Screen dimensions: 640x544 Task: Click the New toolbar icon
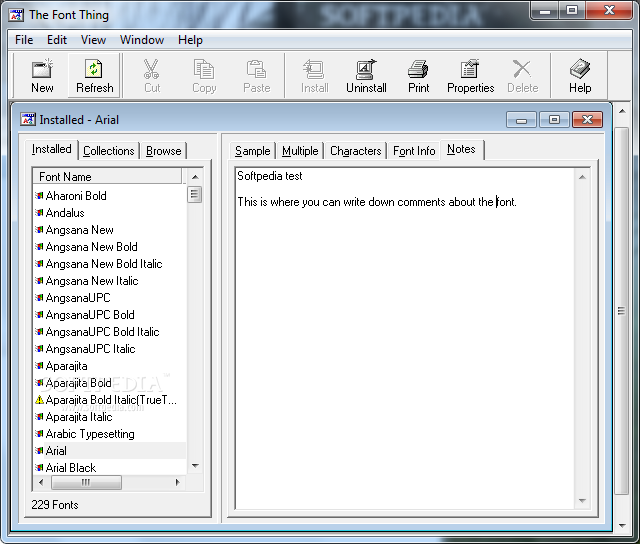tap(42, 76)
